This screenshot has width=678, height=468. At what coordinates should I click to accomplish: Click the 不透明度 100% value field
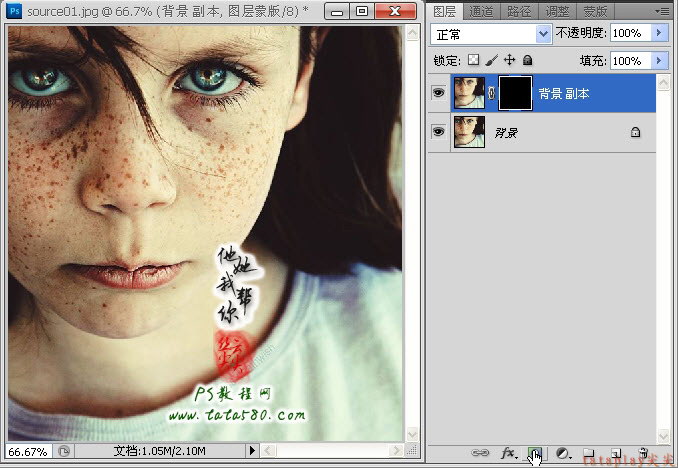coord(631,33)
